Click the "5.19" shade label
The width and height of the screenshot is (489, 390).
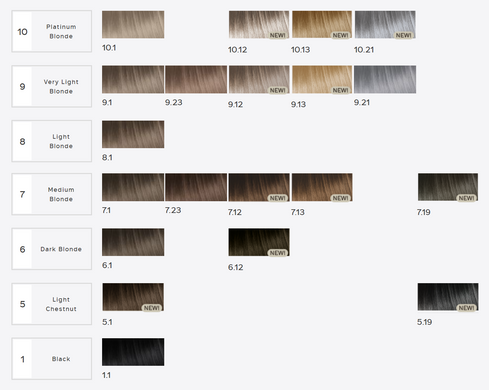[x=424, y=322]
